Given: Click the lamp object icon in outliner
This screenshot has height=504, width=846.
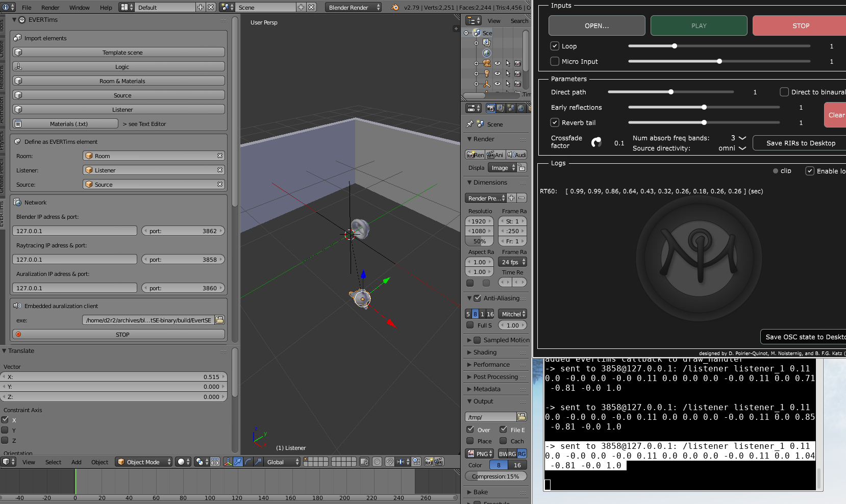Looking at the screenshot, I should [487, 73].
